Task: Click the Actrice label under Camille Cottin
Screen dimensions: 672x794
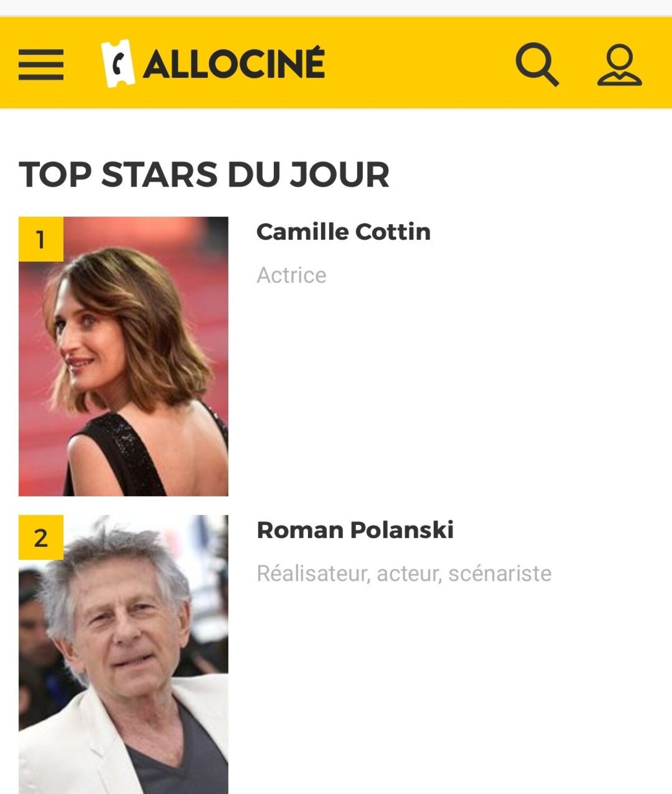Action: click(291, 275)
